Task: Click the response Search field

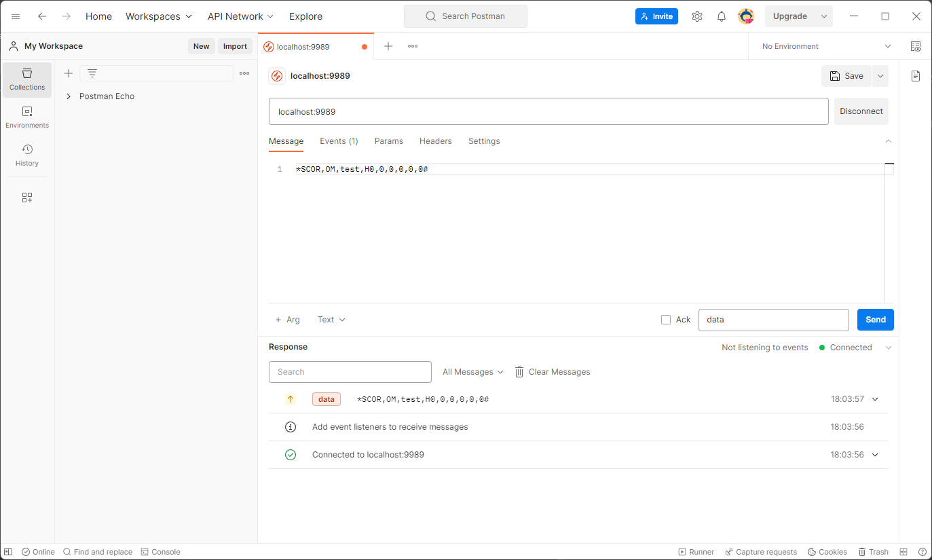Action: pos(350,372)
